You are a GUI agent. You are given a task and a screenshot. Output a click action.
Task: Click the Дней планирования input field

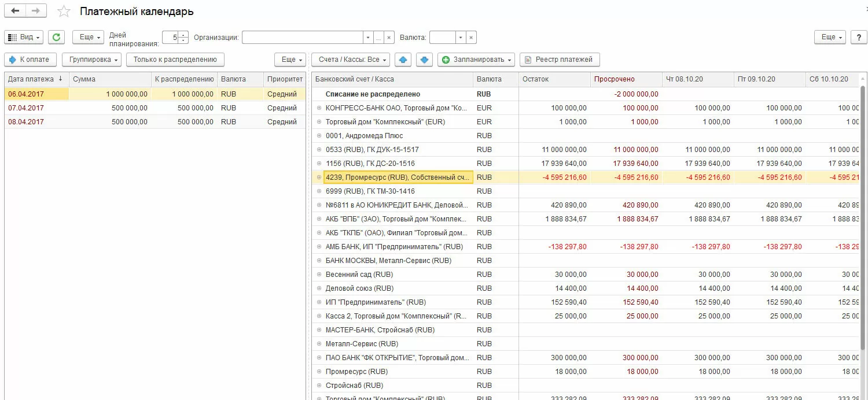coord(171,38)
